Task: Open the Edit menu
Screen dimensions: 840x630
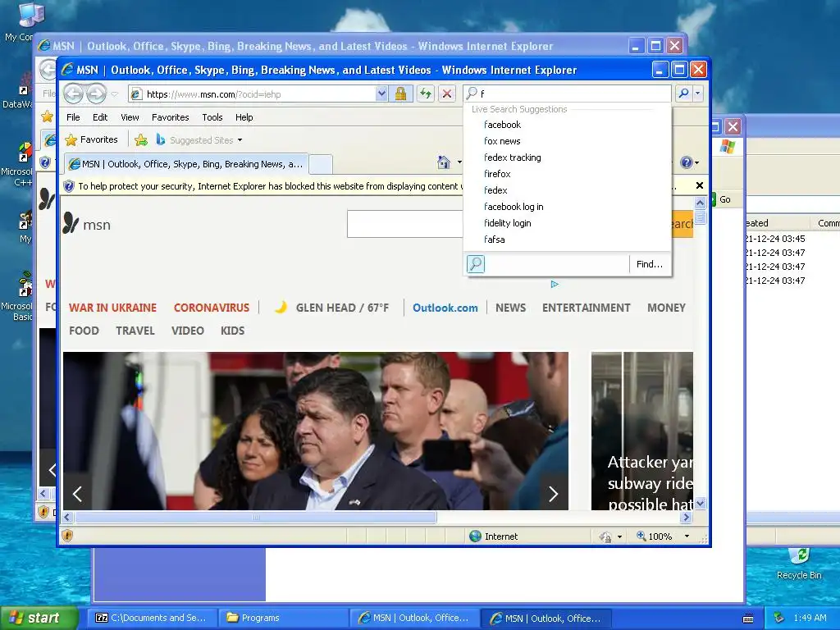Action: pos(100,117)
